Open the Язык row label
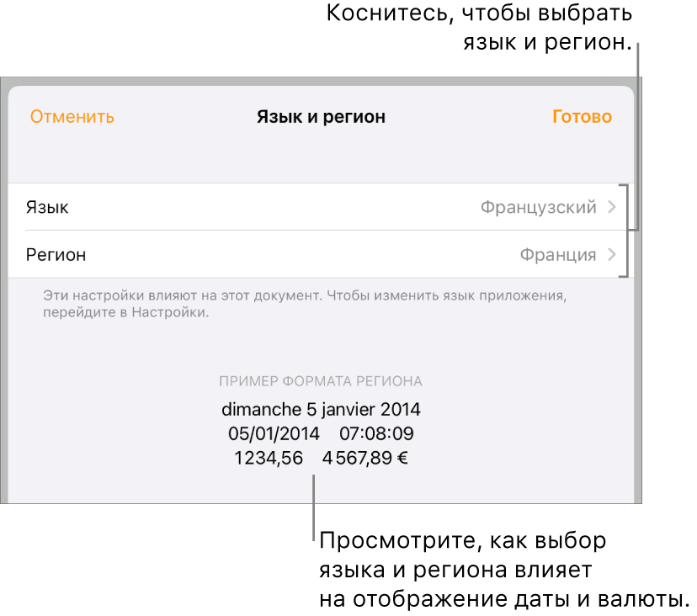The width and height of the screenshot is (697, 616). pos(48,207)
